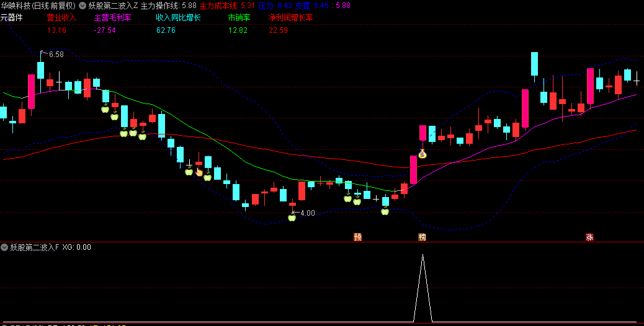Click the 6.58 high price label

[56, 55]
